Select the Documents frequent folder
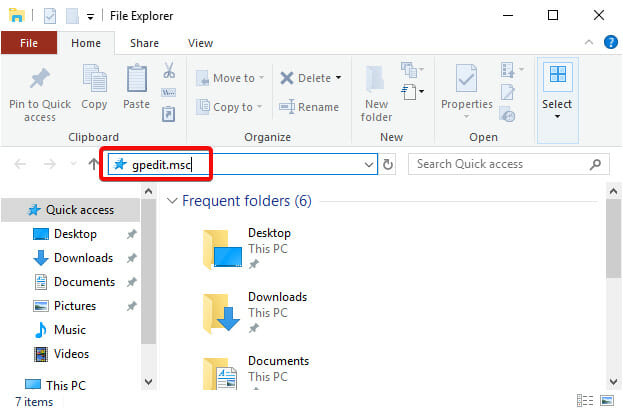The image size is (623, 414). pyautogui.click(x=256, y=374)
